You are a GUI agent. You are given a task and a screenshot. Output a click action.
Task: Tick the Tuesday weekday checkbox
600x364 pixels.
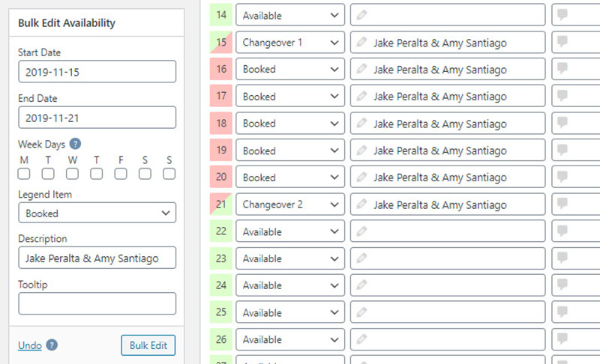pyautogui.click(x=48, y=174)
